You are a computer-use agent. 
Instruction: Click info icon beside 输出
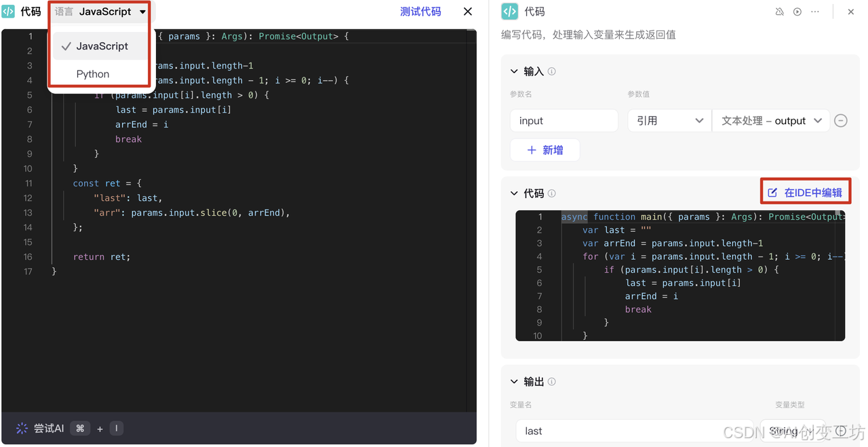[x=552, y=382]
